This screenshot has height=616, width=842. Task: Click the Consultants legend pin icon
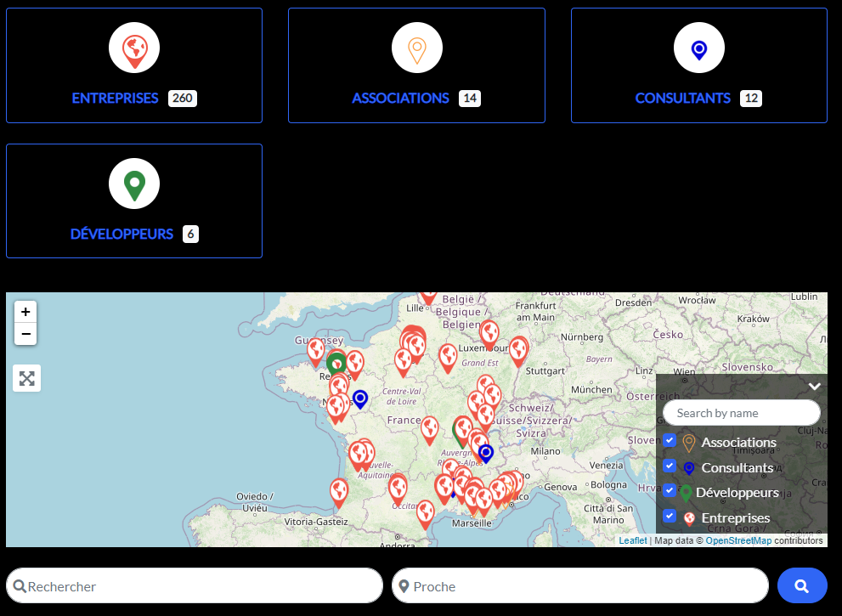pyautogui.click(x=689, y=468)
